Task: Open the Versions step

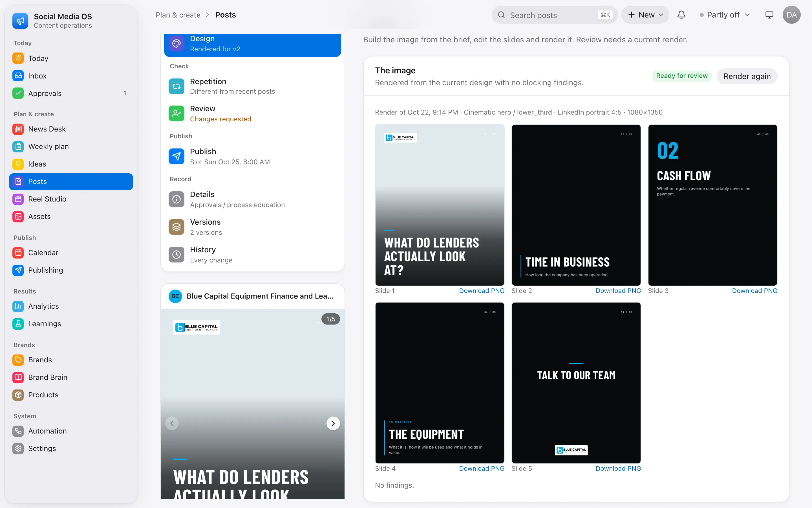Action: pos(252,227)
